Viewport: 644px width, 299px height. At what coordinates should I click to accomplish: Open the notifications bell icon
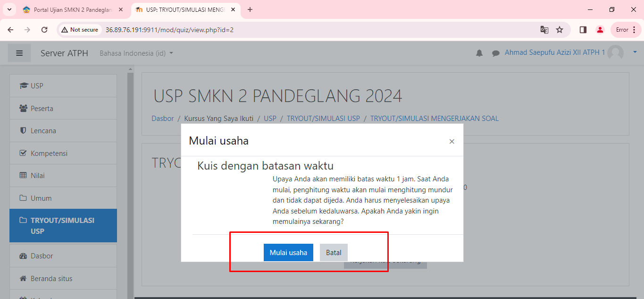[x=479, y=53]
